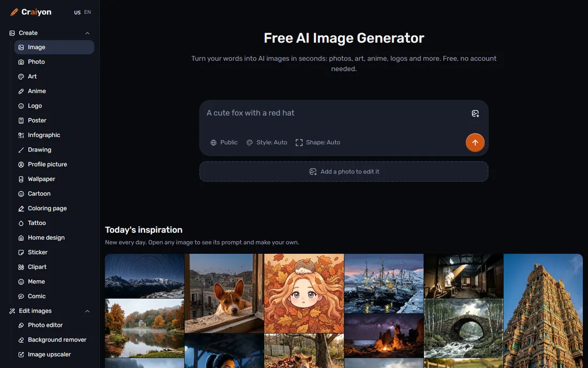Choose Coloring page from the sidebar
The height and width of the screenshot is (368, 588).
(54, 208)
